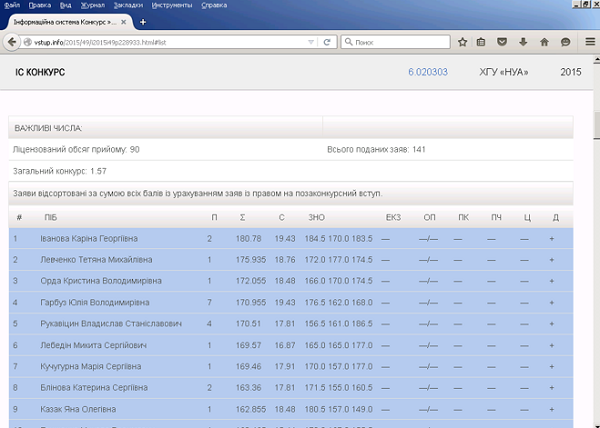Select row Кучугурна Марія Сергіївна

(x=291, y=366)
